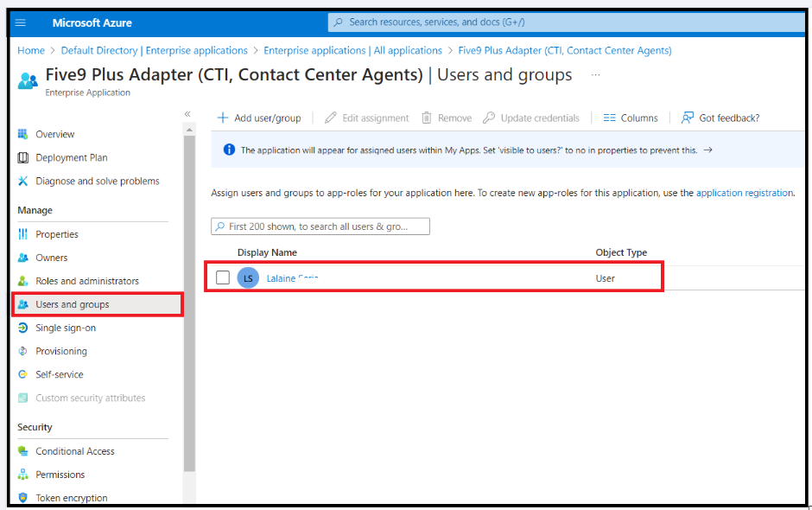Image resolution: width=812 pixels, height=510 pixels.
Task: Click the Self-service icon
Action: point(22,374)
